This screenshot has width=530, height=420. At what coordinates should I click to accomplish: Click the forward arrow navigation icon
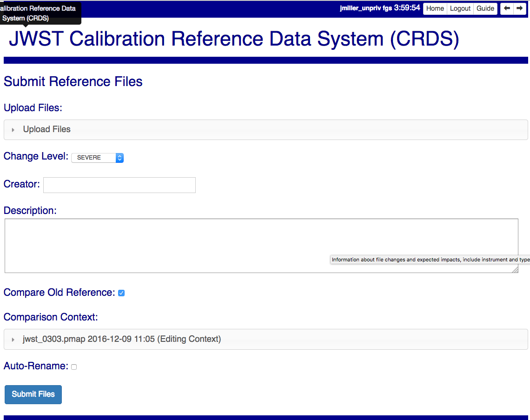click(x=519, y=8)
